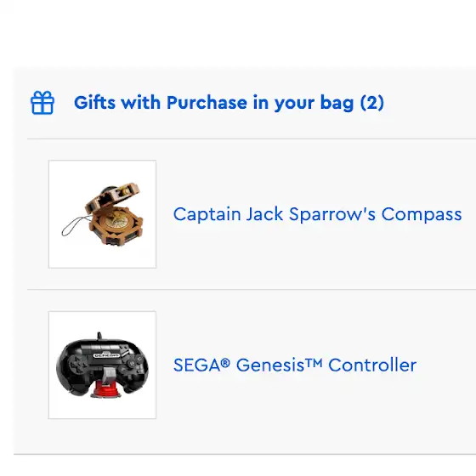Click the word SEGA® in the gift title
Image resolution: width=476 pixels, height=476 pixels.
tap(202, 365)
